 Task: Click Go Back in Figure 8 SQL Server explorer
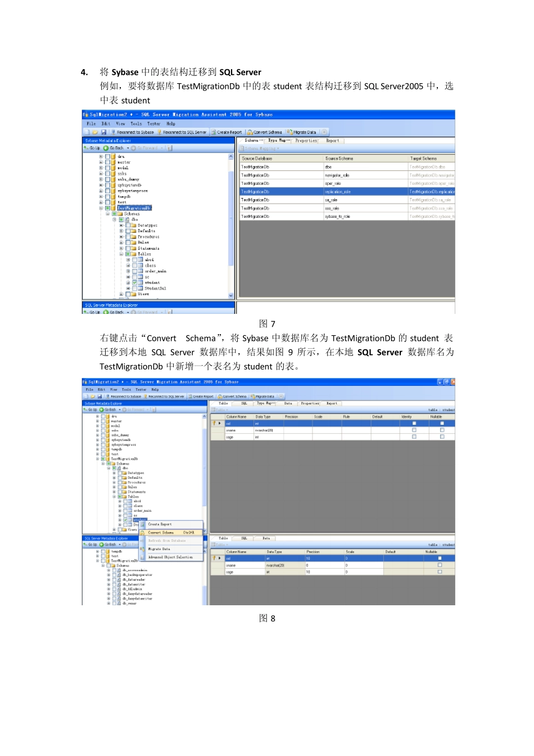[108, 544]
